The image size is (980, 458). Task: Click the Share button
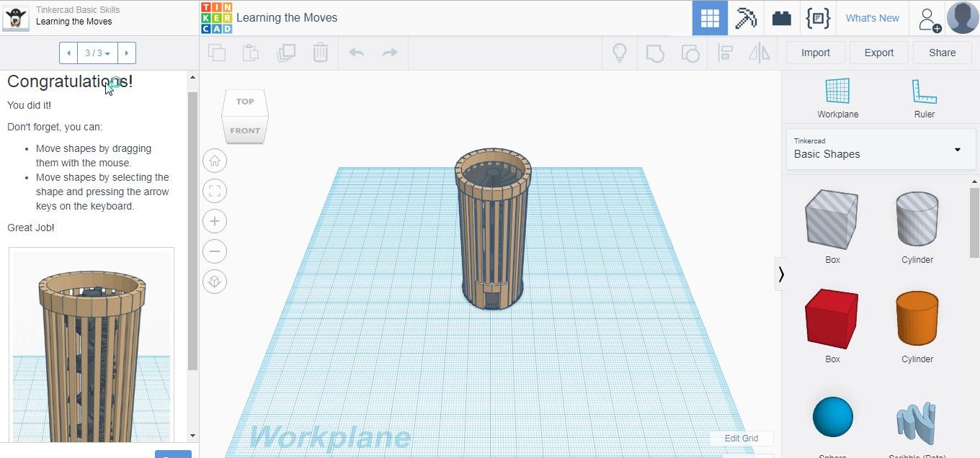coord(943,53)
